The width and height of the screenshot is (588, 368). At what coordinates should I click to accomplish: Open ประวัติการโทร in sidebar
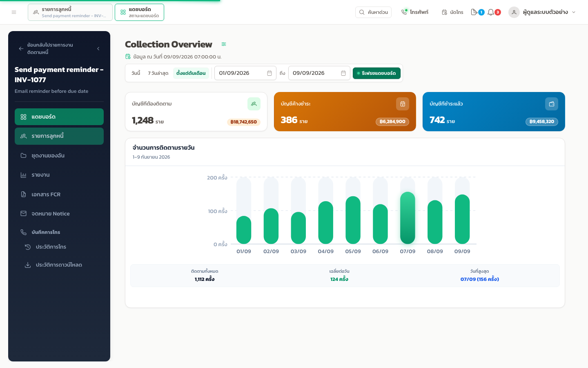pyautogui.click(x=61, y=247)
